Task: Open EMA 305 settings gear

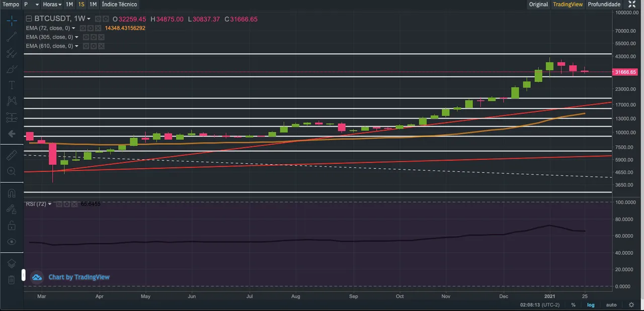Action: coord(94,37)
